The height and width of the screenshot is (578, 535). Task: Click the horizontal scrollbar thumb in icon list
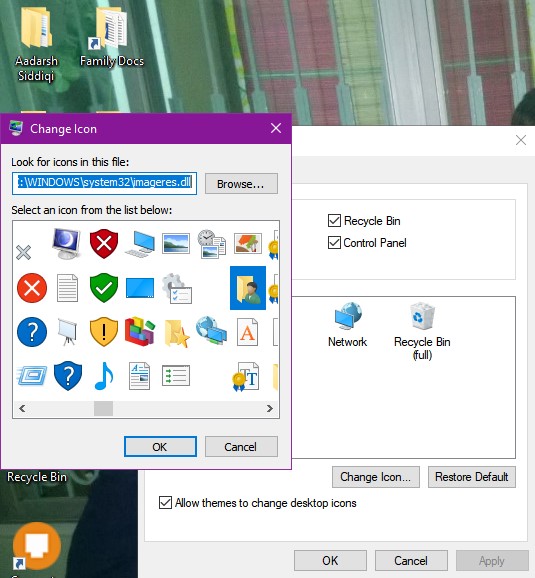(103, 408)
